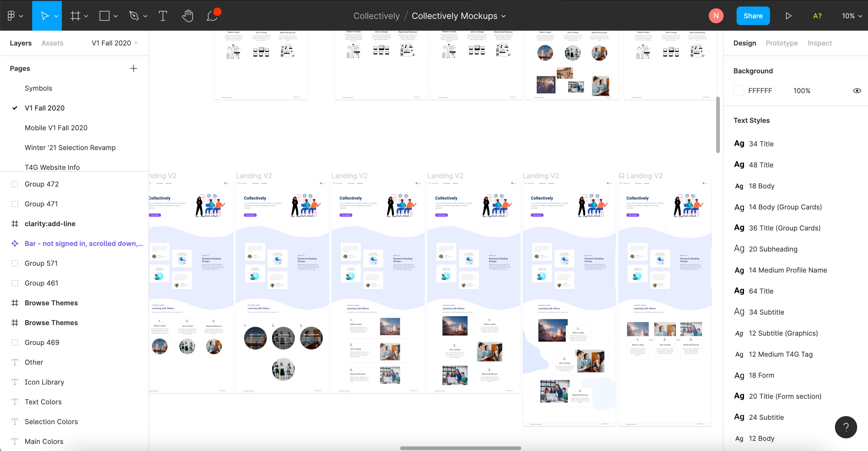This screenshot has height=451, width=868.
Task: Toggle background visibility eye icon
Action: click(x=857, y=91)
